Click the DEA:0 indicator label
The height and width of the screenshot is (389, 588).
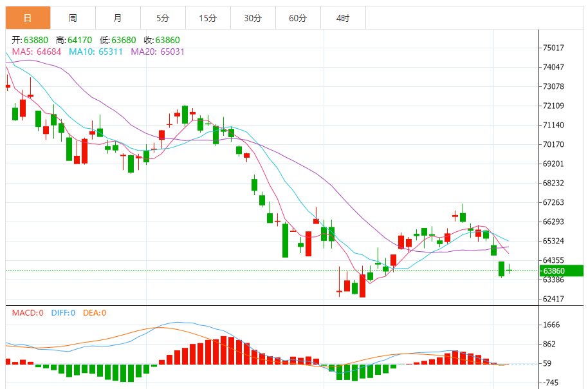(x=95, y=313)
